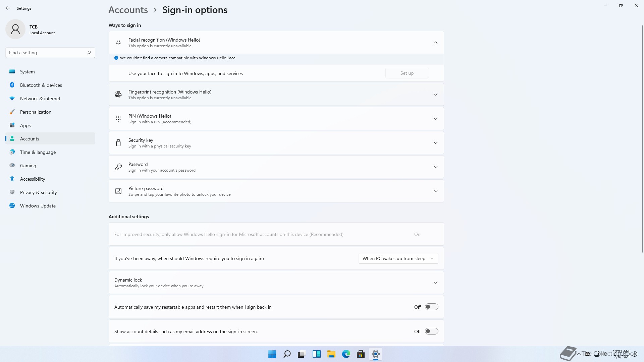The image size is (644, 362).
Task: Go to Personalization settings
Action: tap(50, 112)
